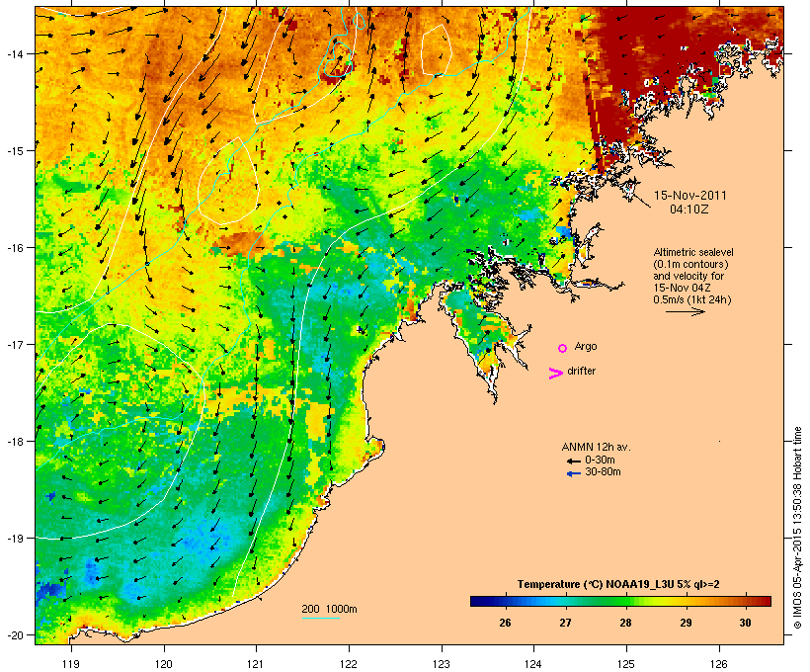Click latitude axis label -14
This screenshot has width=810, height=672.
15,53
